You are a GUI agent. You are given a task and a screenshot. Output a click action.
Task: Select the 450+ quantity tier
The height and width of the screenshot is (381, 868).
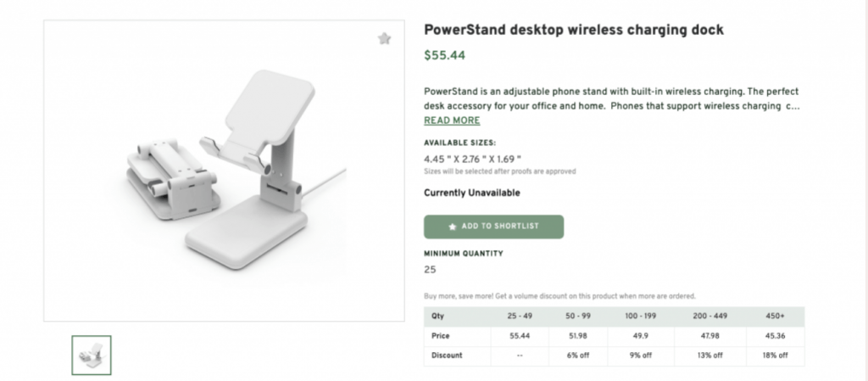776,316
